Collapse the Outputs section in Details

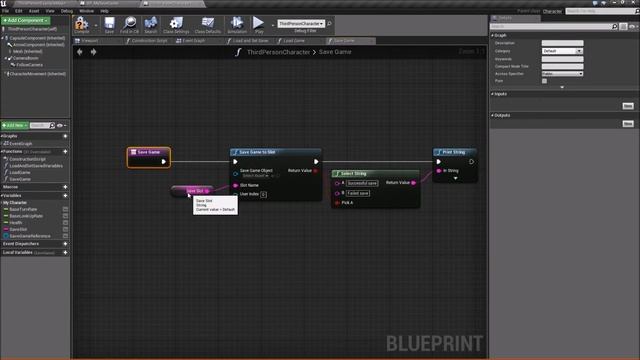493,115
